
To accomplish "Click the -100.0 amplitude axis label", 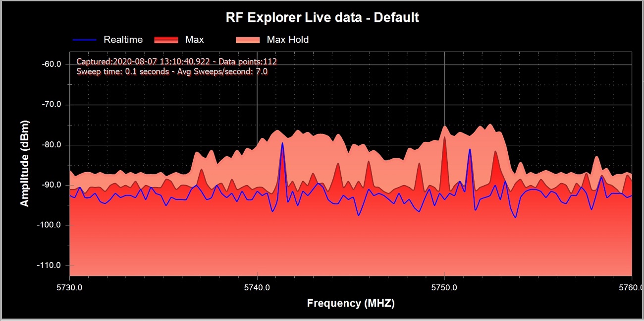I will coord(50,225).
